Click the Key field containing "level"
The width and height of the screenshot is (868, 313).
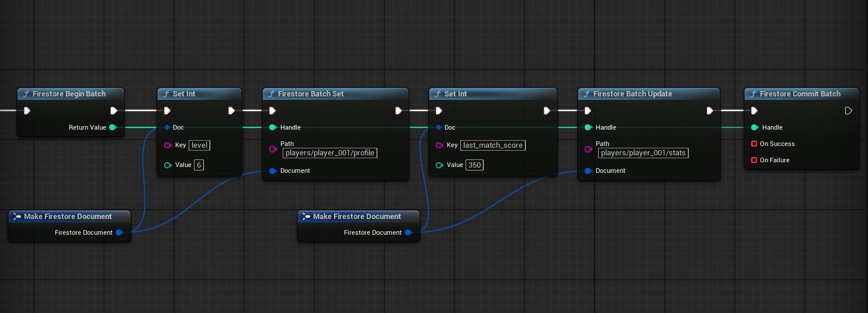(199, 145)
